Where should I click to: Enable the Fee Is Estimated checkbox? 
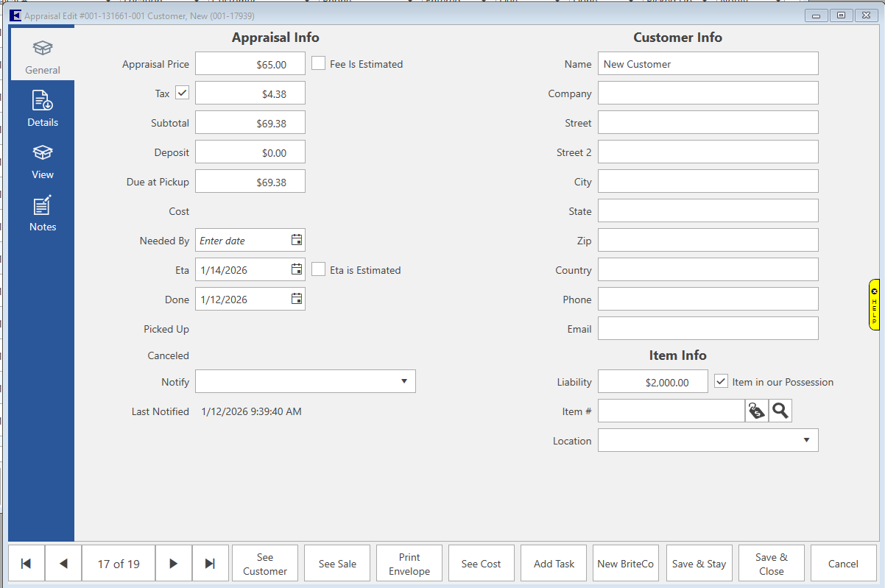point(318,64)
